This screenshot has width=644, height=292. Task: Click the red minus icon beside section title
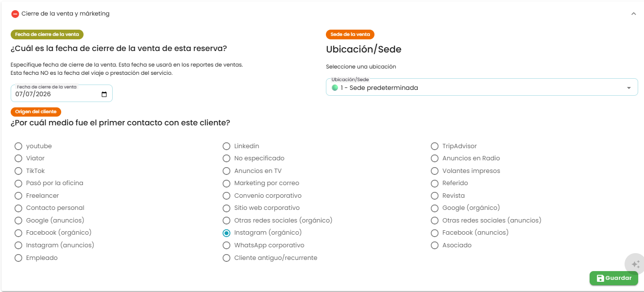15,14
